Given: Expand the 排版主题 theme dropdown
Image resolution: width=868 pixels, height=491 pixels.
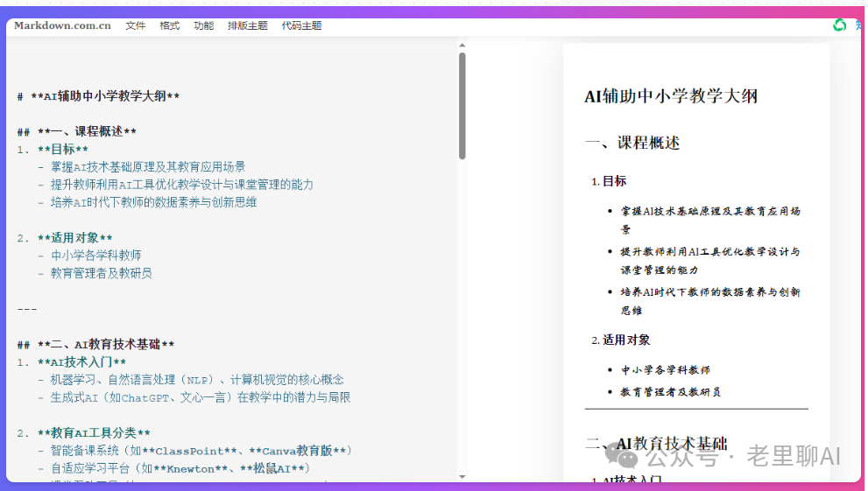Looking at the screenshot, I should tap(247, 25).
